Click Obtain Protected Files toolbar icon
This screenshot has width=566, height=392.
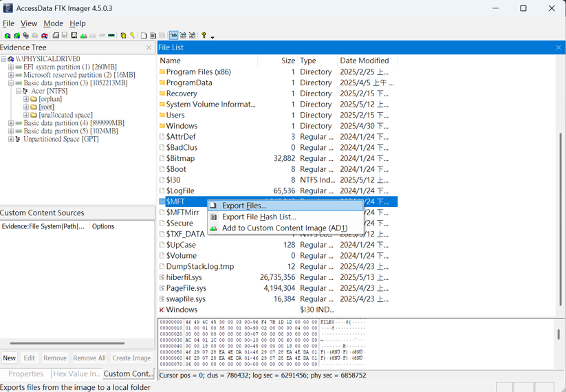pyautogui.click(x=124, y=35)
